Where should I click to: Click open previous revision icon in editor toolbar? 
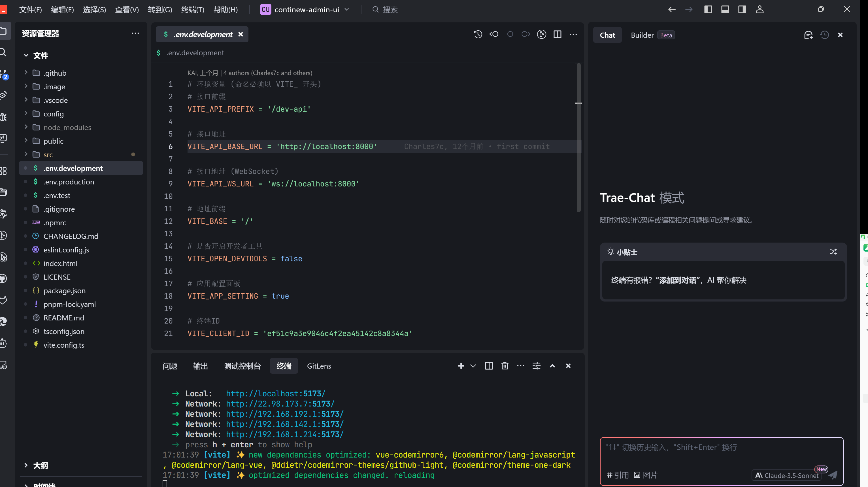[494, 34]
